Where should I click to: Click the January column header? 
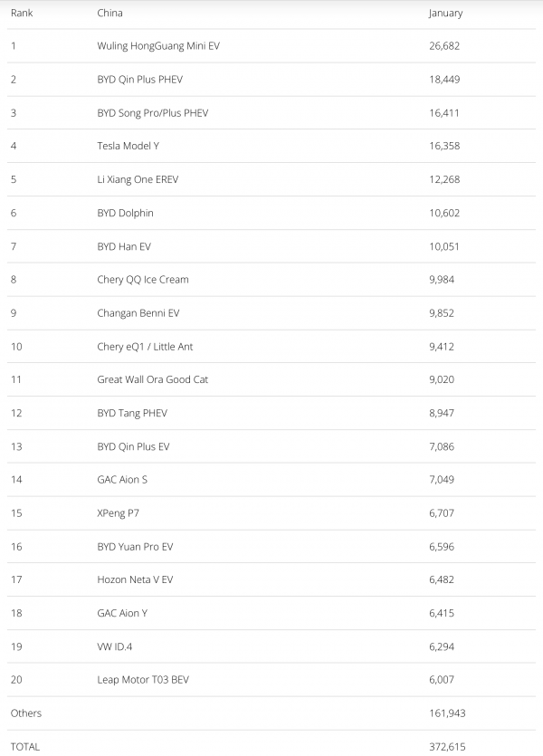(445, 14)
